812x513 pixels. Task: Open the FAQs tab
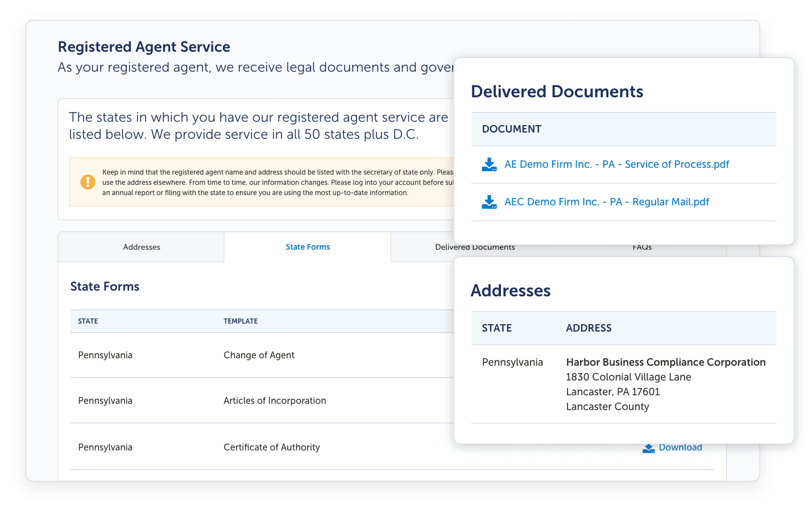(x=641, y=247)
